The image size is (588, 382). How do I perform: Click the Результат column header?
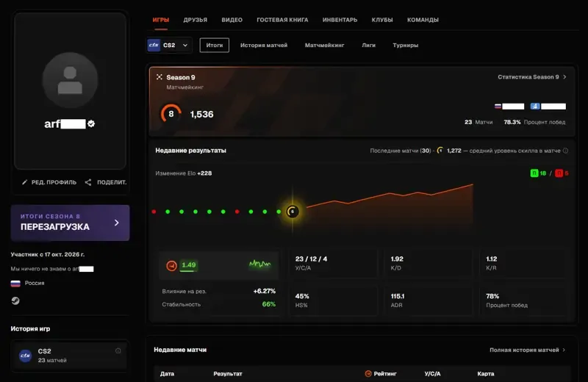(228, 373)
